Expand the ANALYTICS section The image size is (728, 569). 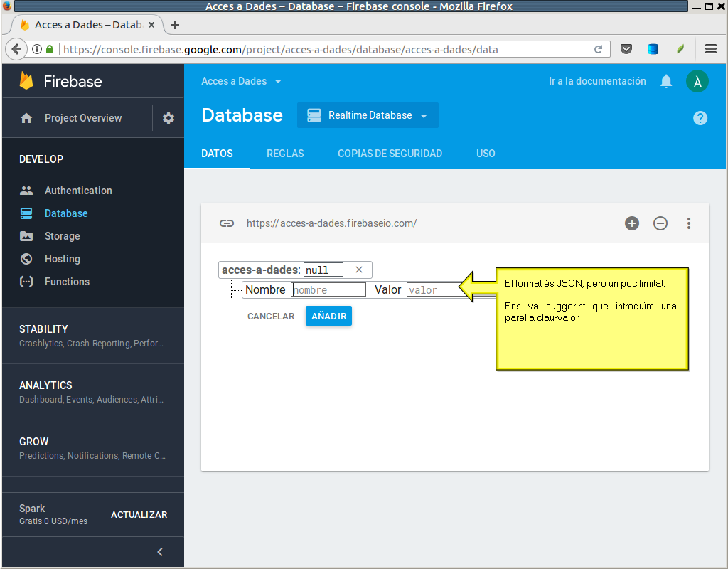[x=93, y=392]
